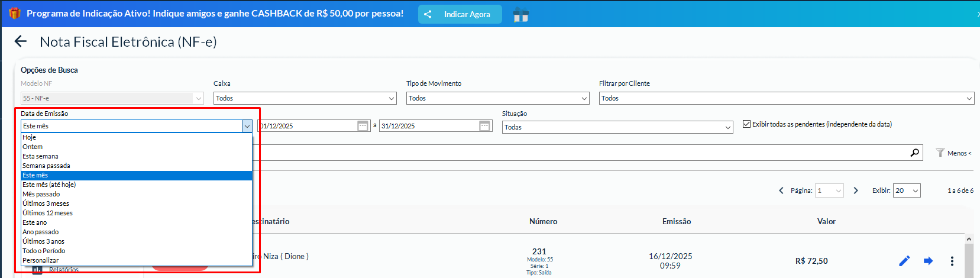Click the search magnifier icon
The height and width of the screenshot is (278, 980).
point(914,153)
